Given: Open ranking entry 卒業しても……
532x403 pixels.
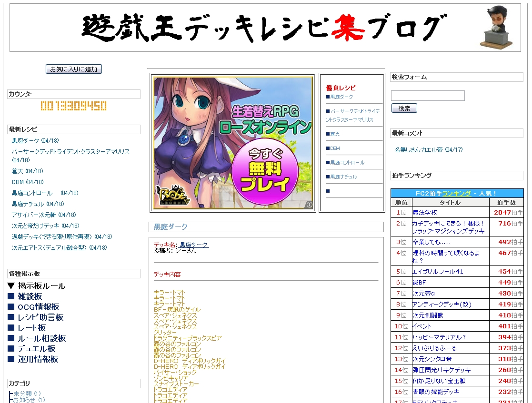Looking at the screenshot, I should [x=432, y=242].
